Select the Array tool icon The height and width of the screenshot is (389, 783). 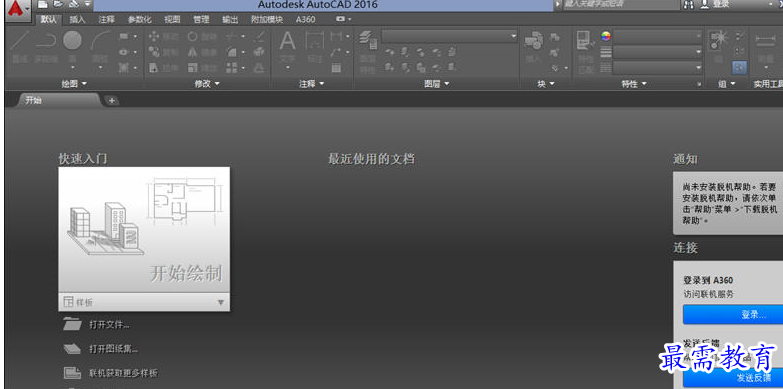coord(232,67)
